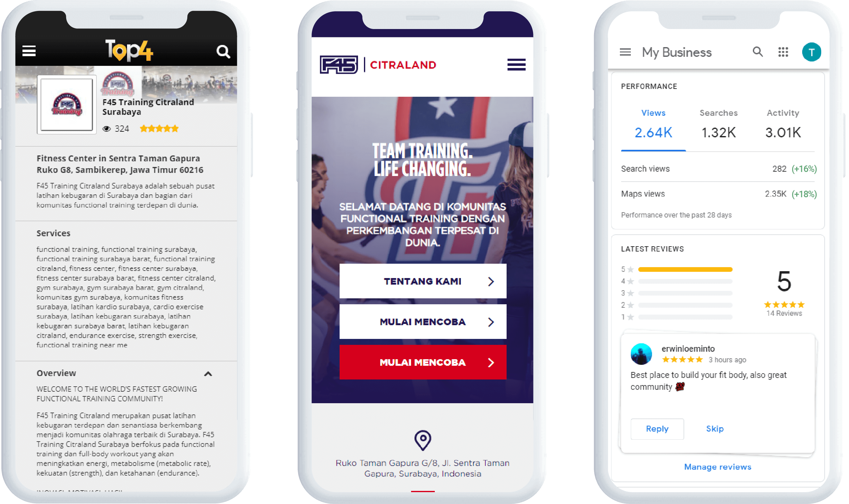Screen dimensions: 849x504
Task: Open the F45 Citraland navigation hamburger icon
Action: click(516, 65)
